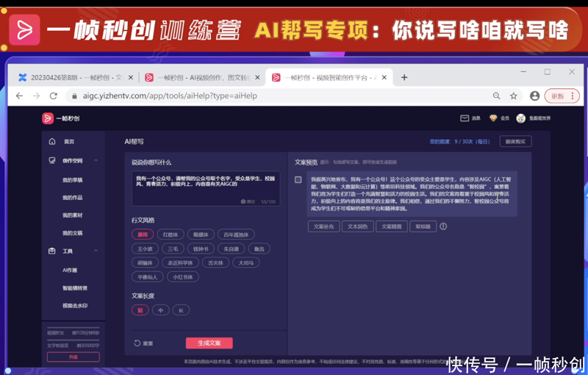Viewport: 588px width, 375px height.
Task: Click the browser back arrow
Action: click(x=20, y=96)
